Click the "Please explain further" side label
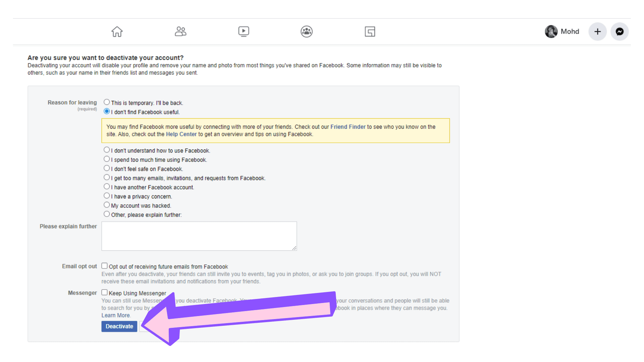Viewport: 644px width, 362px height. 68,227
